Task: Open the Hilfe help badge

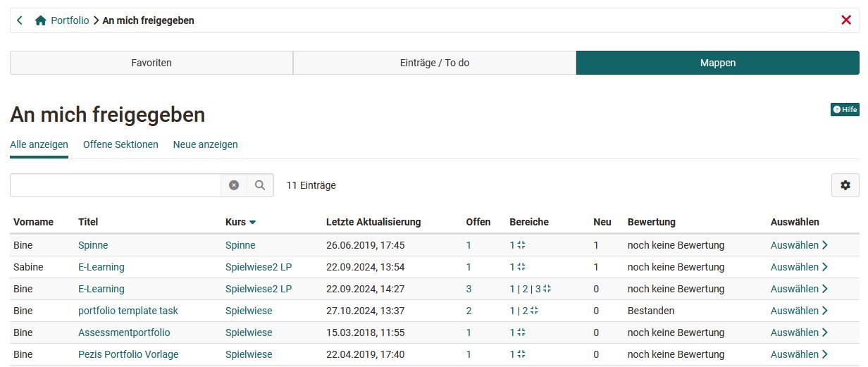Action: click(x=845, y=109)
